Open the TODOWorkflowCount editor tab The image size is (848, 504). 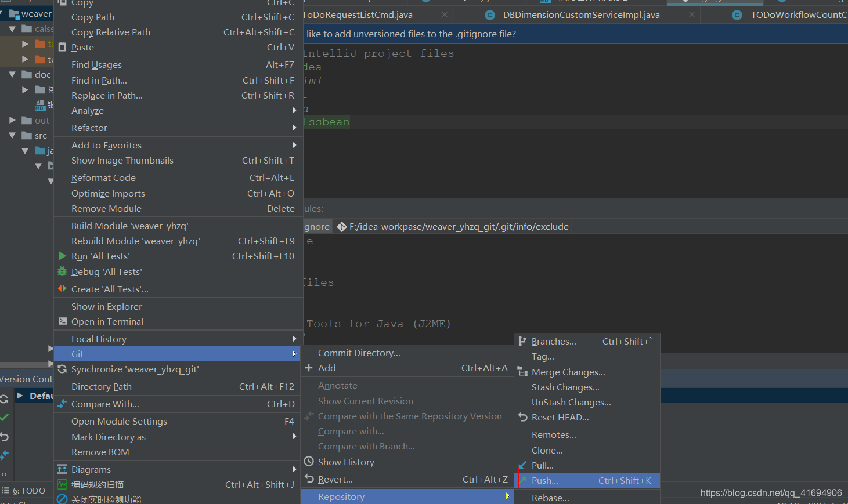pos(789,14)
